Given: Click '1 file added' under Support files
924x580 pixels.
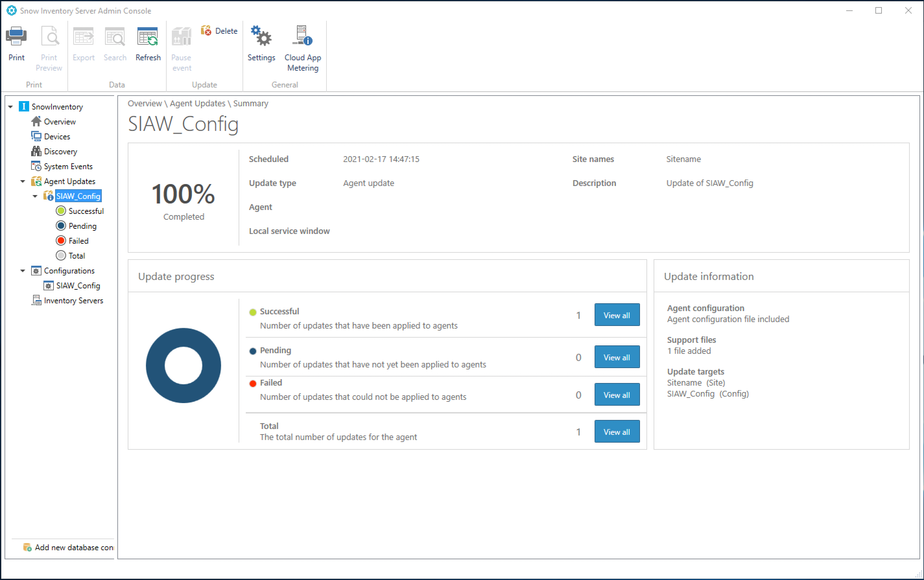Looking at the screenshot, I should 689,351.
